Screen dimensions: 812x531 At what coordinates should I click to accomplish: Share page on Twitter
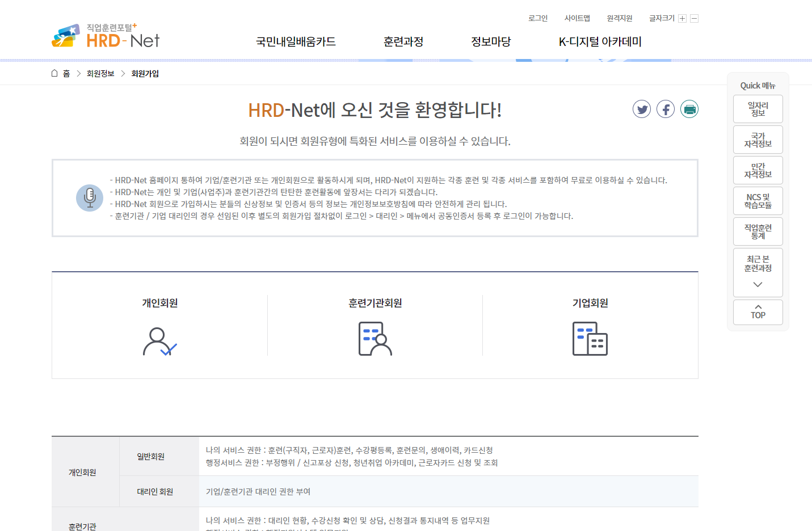pos(642,109)
